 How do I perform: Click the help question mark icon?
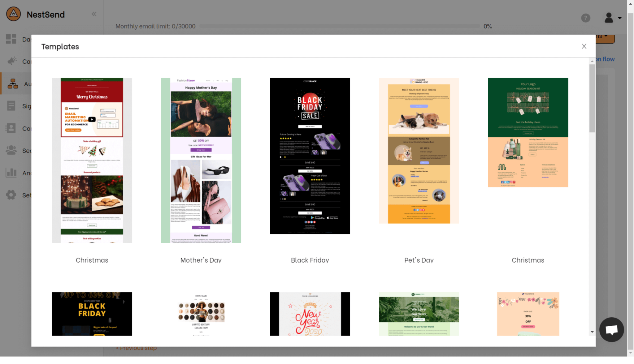585,18
